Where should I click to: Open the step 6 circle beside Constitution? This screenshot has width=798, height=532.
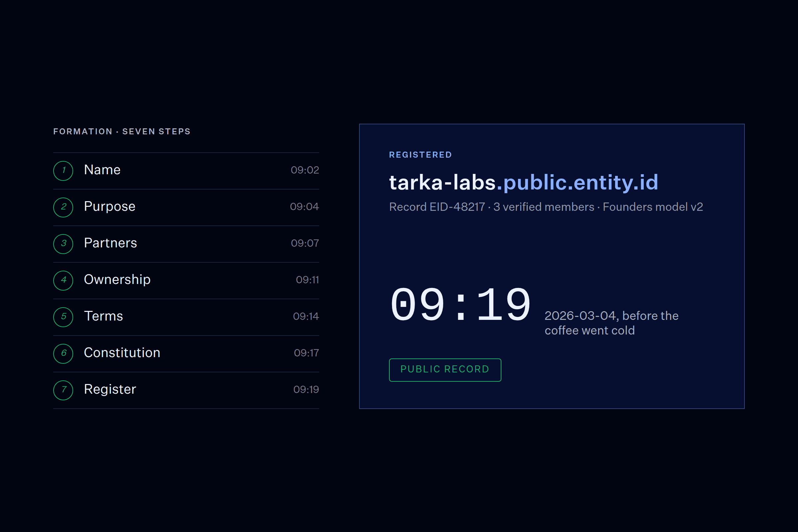point(63,354)
